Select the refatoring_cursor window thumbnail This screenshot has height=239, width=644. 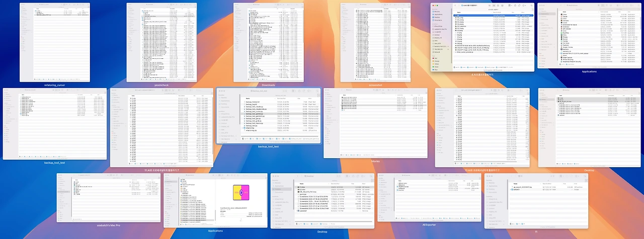click(55, 42)
